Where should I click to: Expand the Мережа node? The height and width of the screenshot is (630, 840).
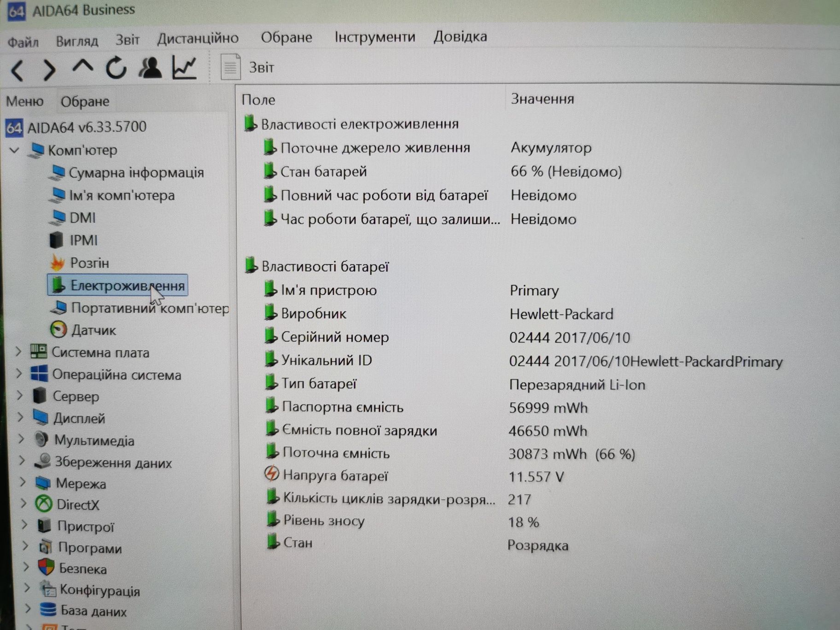pyautogui.click(x=23, y=483)
